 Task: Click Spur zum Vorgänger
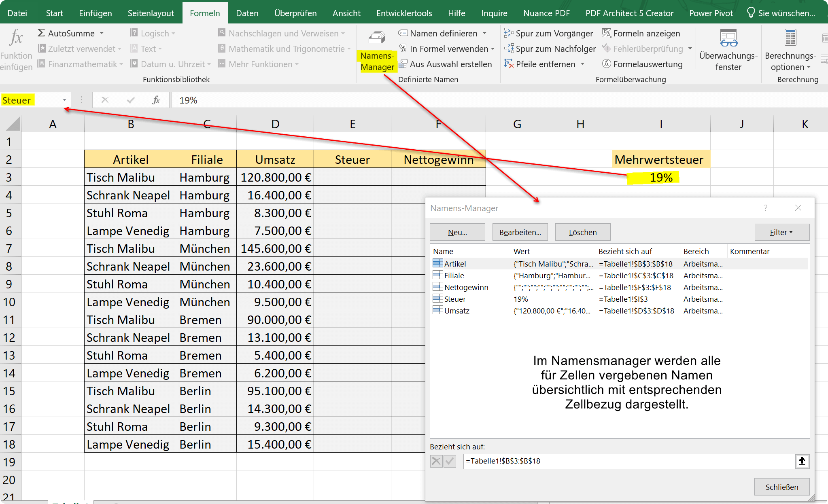pyautogui.click(x=549, y=33)
